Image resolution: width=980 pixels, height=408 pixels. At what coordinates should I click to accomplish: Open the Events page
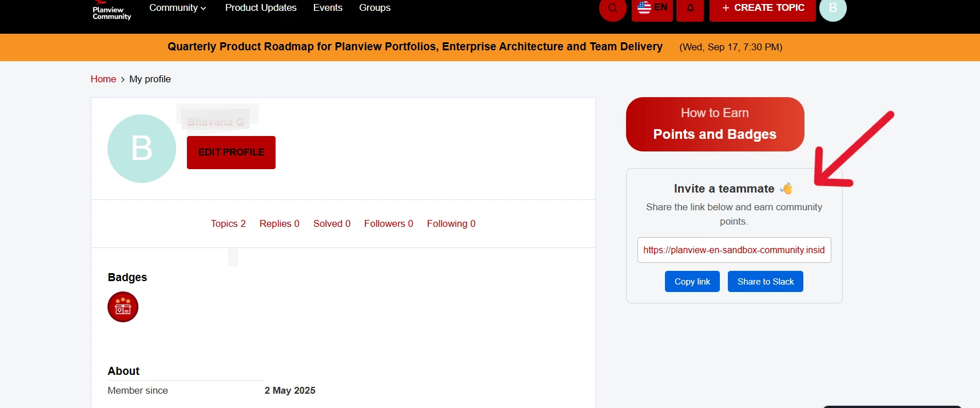pos(328,8)
